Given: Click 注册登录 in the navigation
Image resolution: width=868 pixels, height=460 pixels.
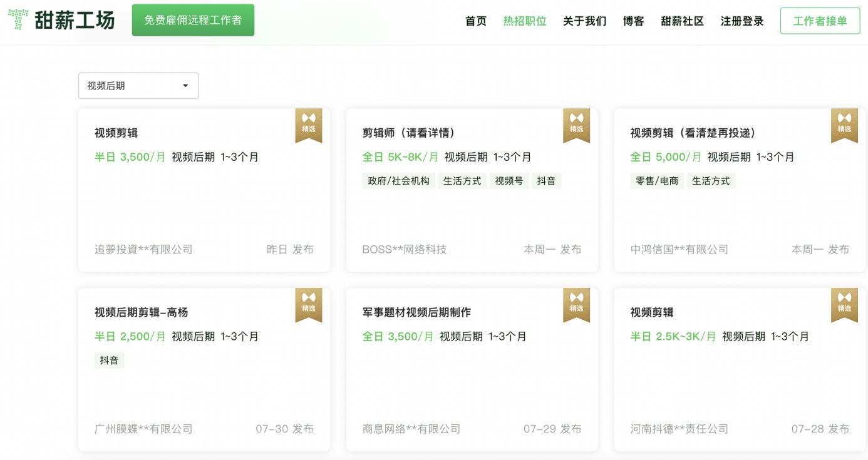Looking at the screenshot, I should pyautogui.click(x=742, y=21).
